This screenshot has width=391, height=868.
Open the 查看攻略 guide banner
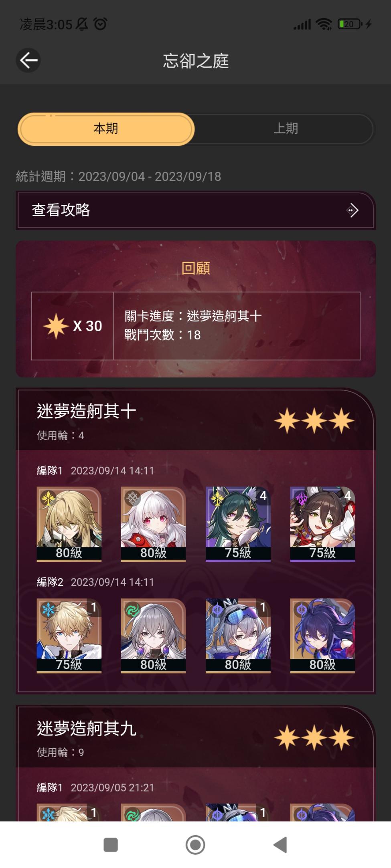point(195,210)
